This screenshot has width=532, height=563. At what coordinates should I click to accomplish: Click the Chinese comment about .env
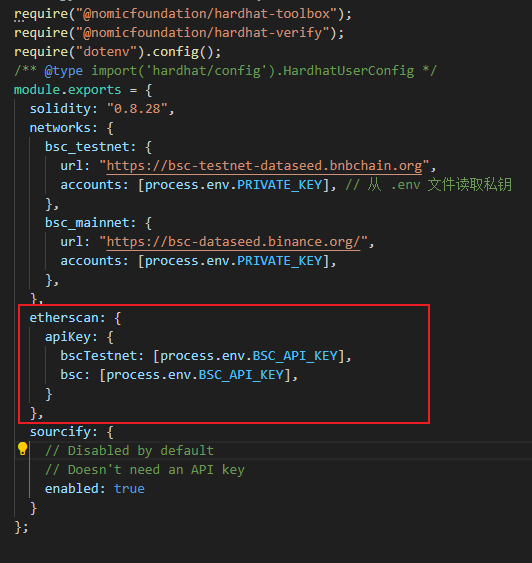429,185
